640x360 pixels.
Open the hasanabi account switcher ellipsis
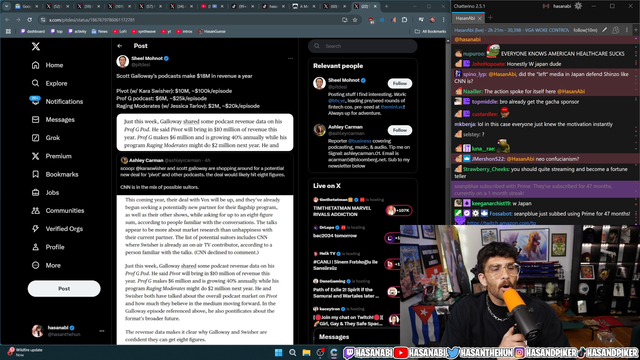[x=102, y=331]
